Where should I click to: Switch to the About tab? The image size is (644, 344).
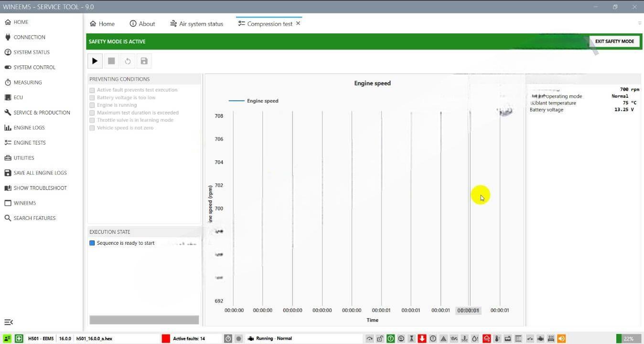142,24
